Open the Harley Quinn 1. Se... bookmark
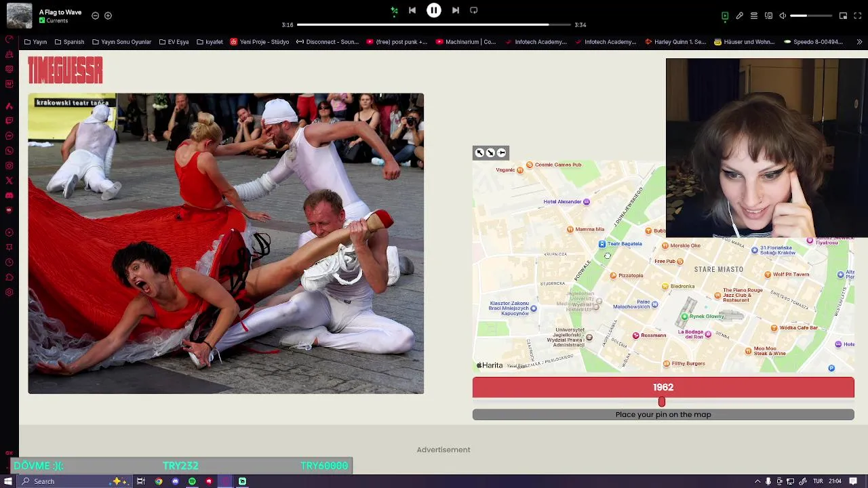Image resolution: width=868 pixels, height=488 pixels. click(675, 42)
